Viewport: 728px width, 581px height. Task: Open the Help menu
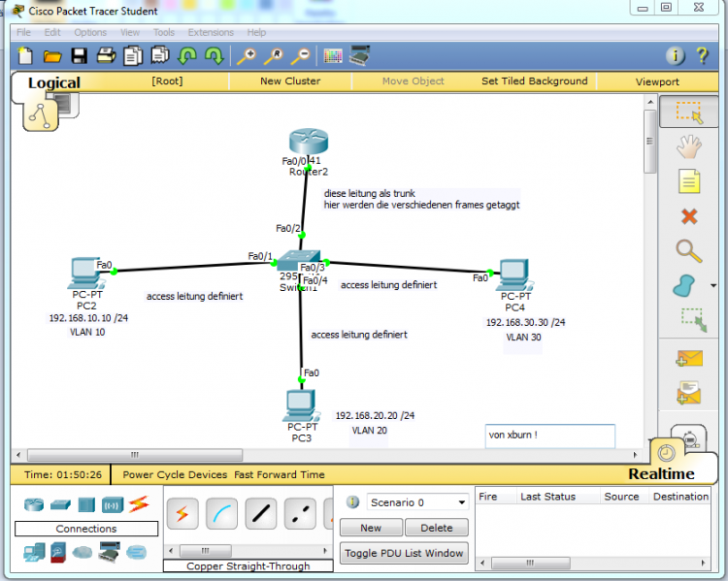coord(256,32)
